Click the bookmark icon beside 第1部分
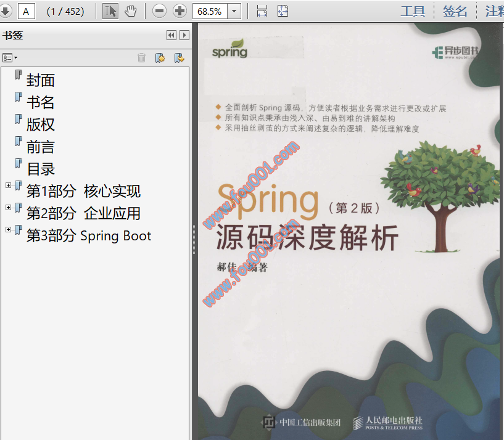Image resolution: width=504 pixels, height=440 pixels. point(19,185)
